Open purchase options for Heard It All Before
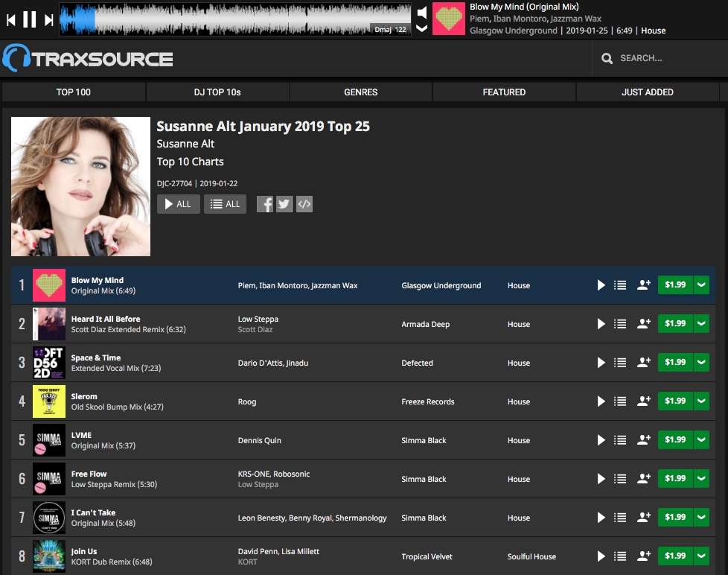 pos(701,323)
